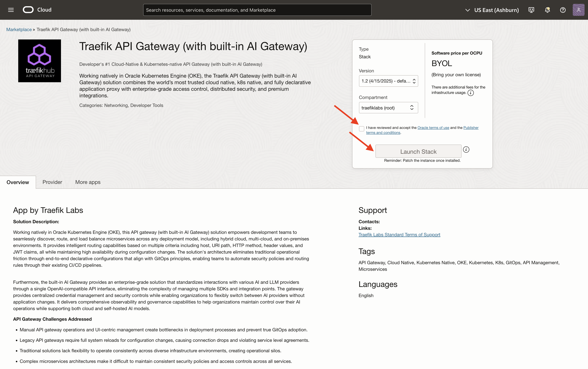Click the Traefik Hub logo thumbnail

click(39, 61)
